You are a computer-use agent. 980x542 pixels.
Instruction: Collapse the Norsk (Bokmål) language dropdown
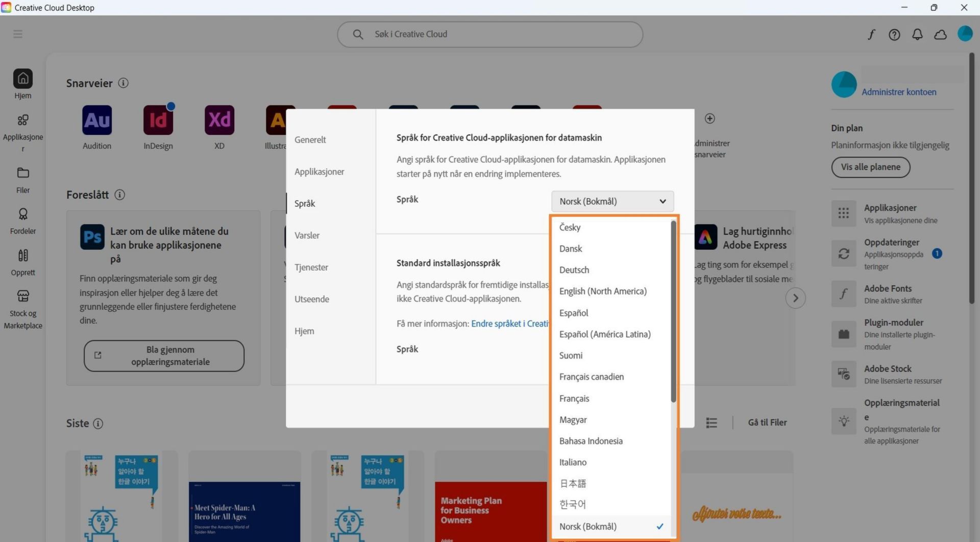(612, 201)
